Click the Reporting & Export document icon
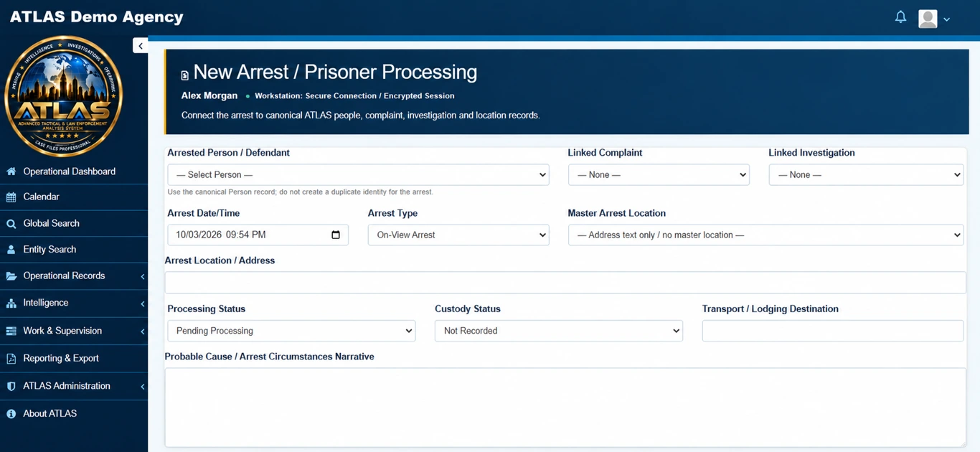Image resolution: width=980 pixels, height=452 pixels. click(x=11, y=359)
